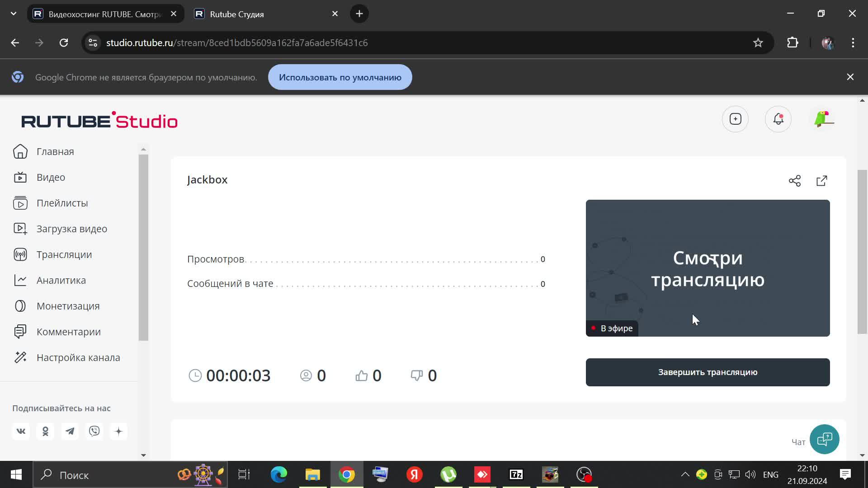Open Монетизация sidebar item
The image size is (868, 488).
[68, 306]
